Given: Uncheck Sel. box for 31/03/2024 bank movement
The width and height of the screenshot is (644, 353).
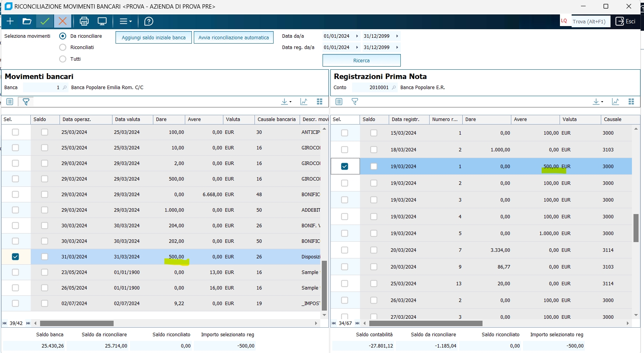Looking at the screenshot, I should [x=16, y=257].
